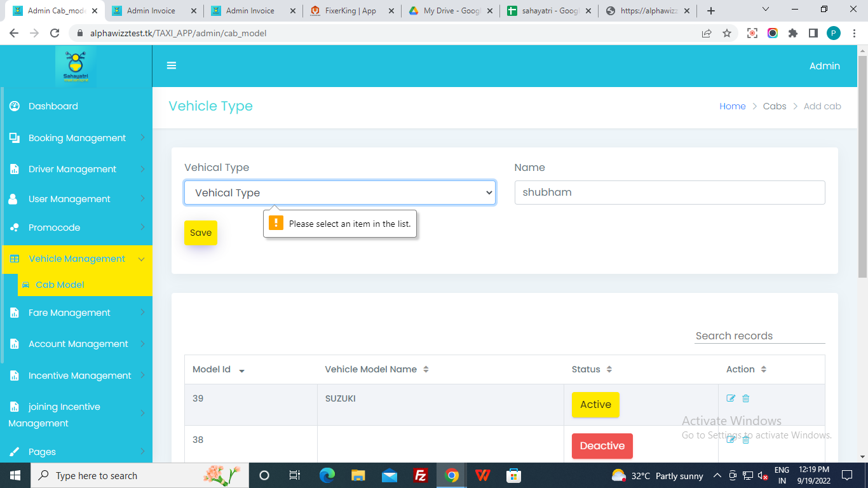The height and width of the screenshot is (488, 868).
Task: Click the page vertical scrollbar
Action: pos(862,166)
